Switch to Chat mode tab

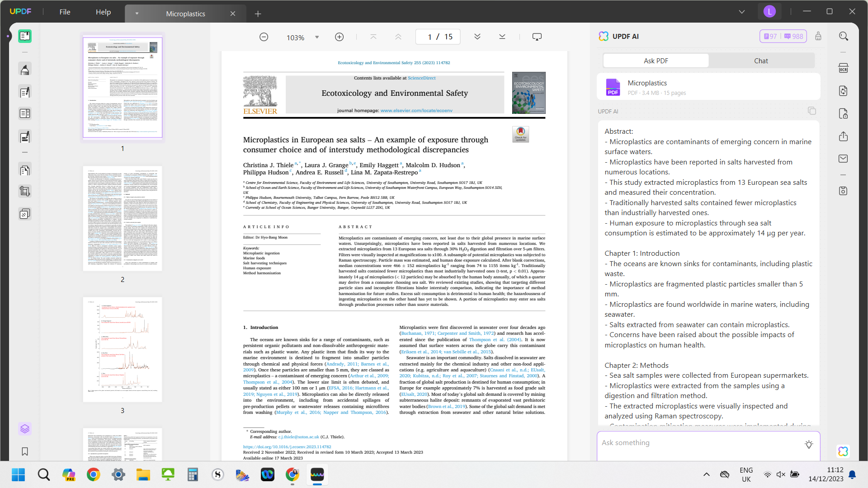click(761, 61)
